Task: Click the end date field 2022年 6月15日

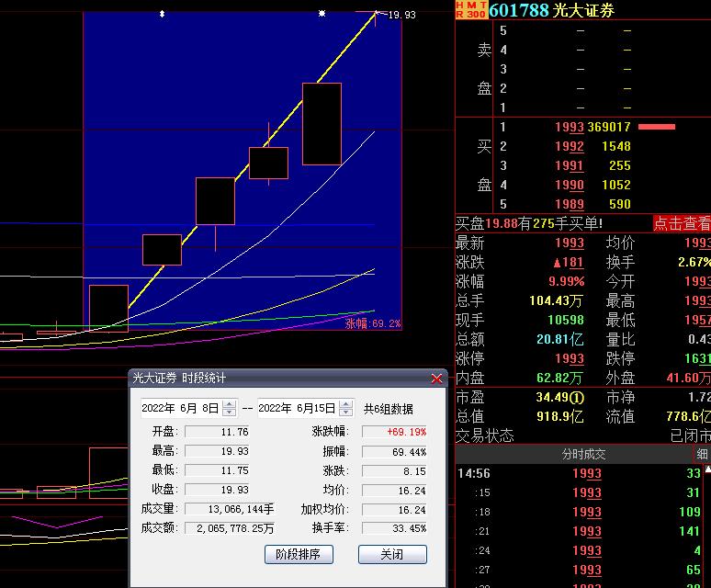Action: click(297, 409)
